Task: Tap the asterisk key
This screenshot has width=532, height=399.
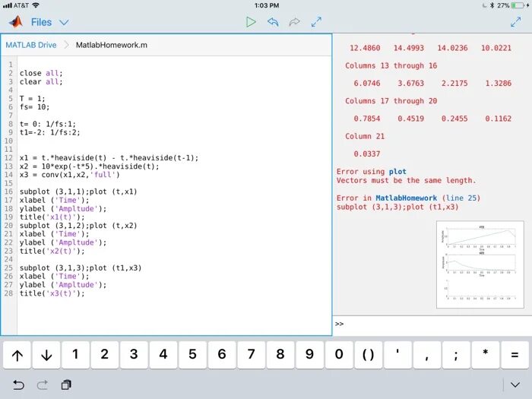Action: point(485,355)
